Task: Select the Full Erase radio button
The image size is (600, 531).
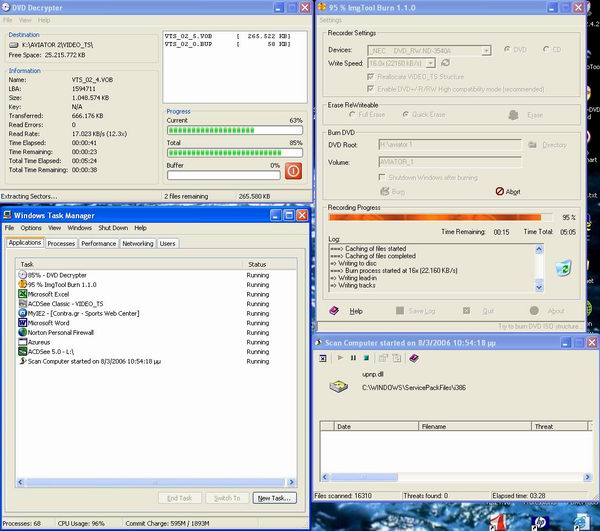Action: tap(352, 114)
